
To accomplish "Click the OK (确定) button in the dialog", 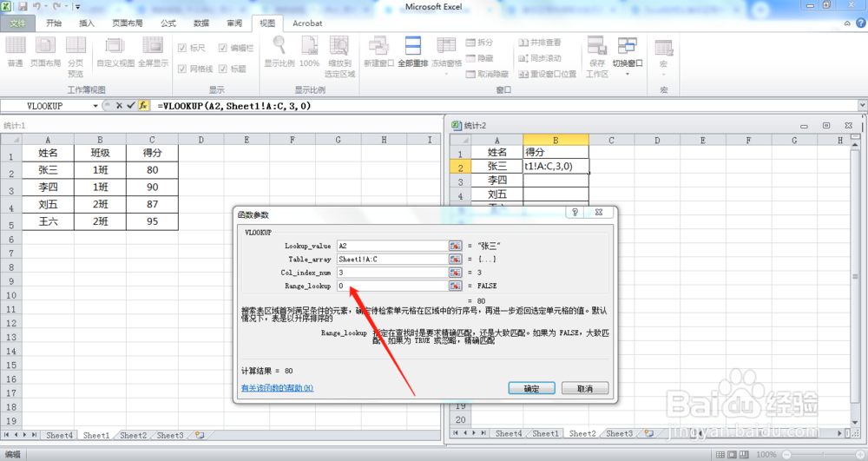I will point(531,388).
